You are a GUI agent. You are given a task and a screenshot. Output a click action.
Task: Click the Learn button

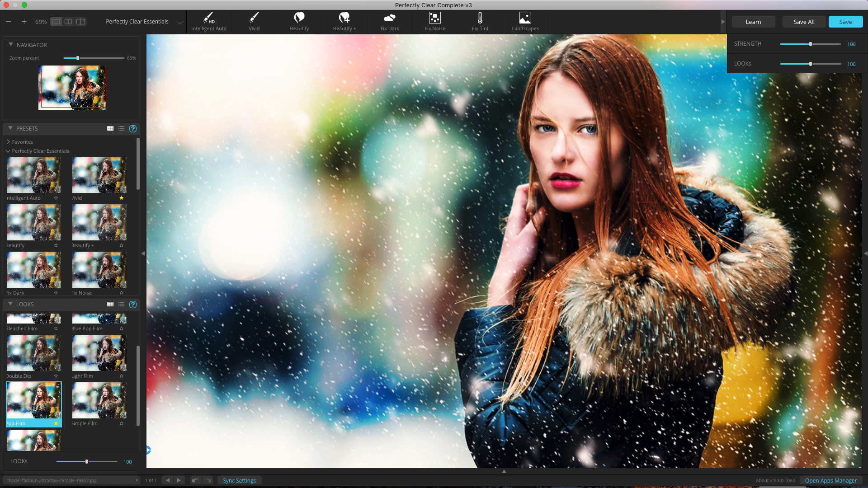point(754,21)
